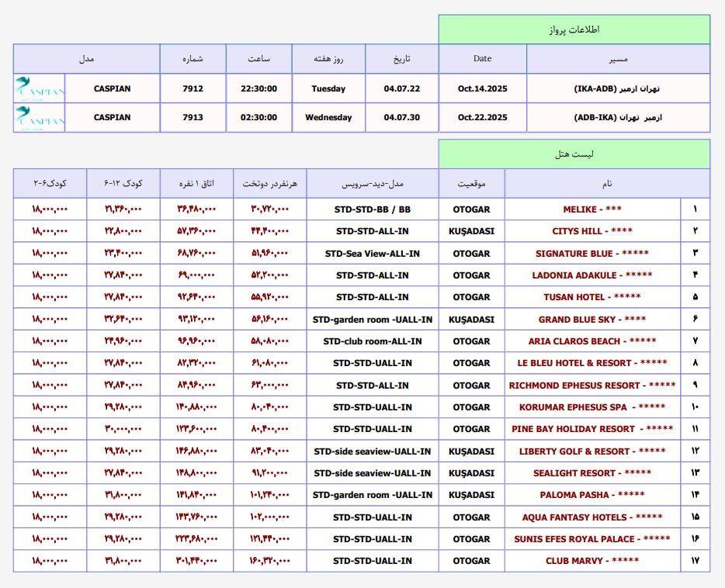Select the Oct.22.2025 date cell

coord(482,118)
